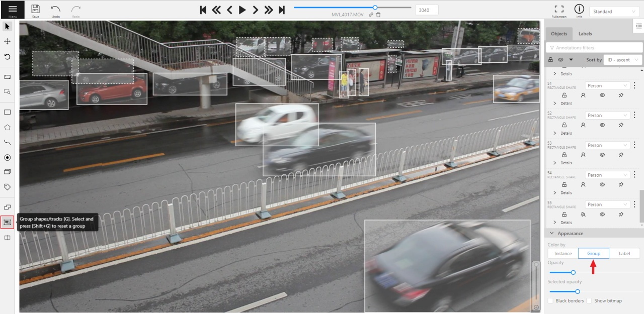Open the main Menu
The height and width of the screenshot is (314, 644).
click(12, 10)
